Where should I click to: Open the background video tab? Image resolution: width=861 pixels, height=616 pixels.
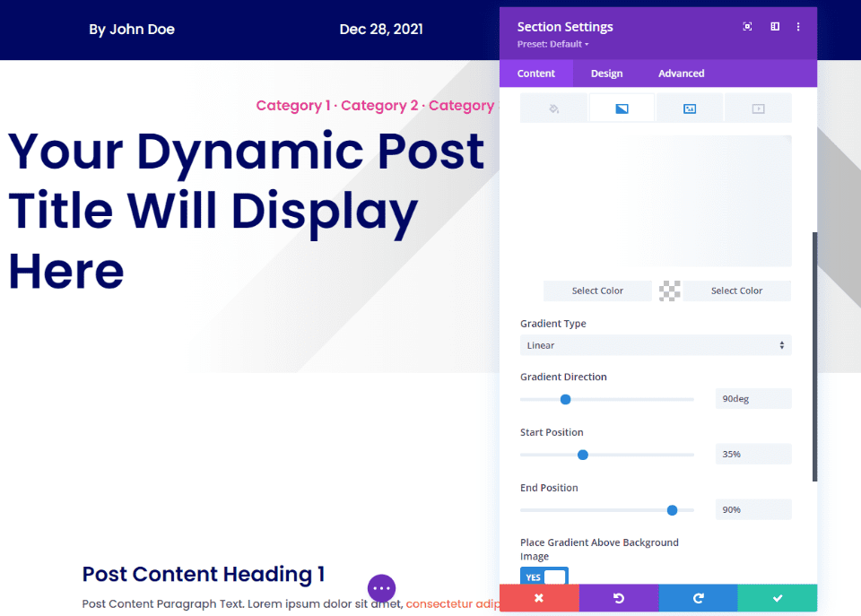pos(758,108)
